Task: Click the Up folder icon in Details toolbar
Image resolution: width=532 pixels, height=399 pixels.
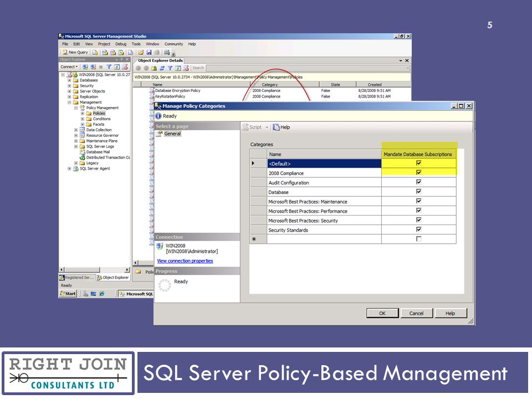Action: pyautogui.click(x=154, y=68)
